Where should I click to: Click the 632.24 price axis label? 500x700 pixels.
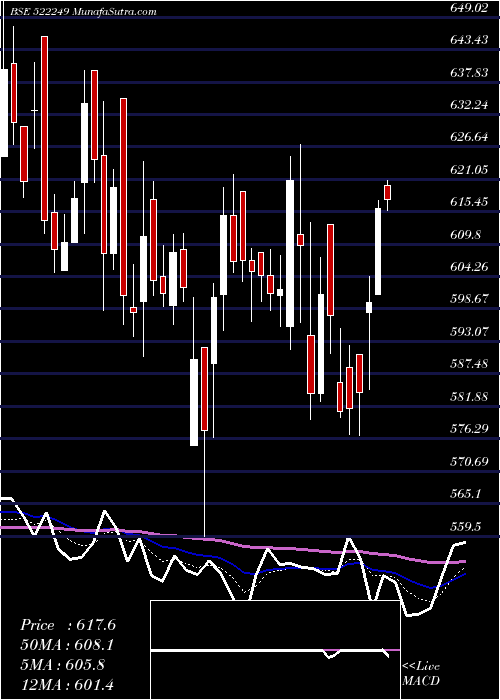tap(469, 105)
